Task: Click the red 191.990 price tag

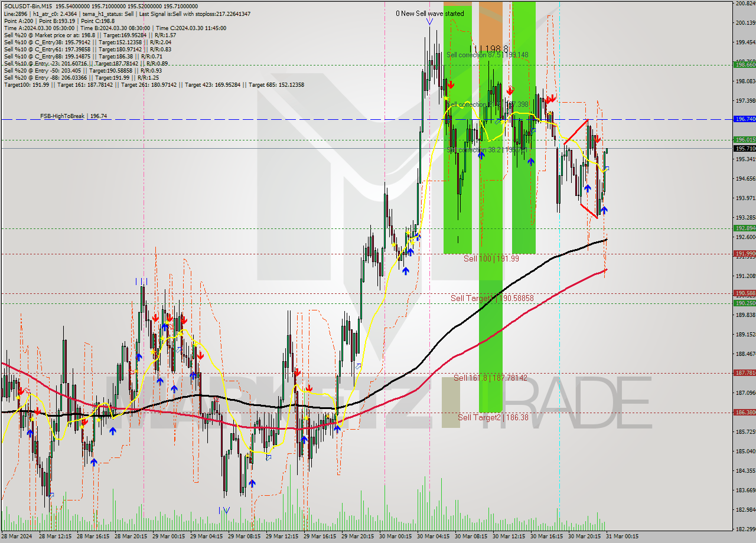Action: [x=745, y=253]
